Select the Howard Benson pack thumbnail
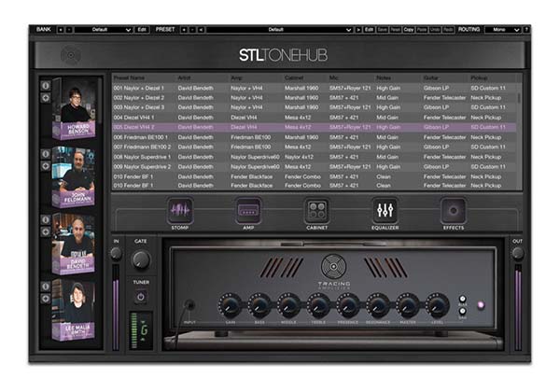560x392 pixels. (75, 109)
